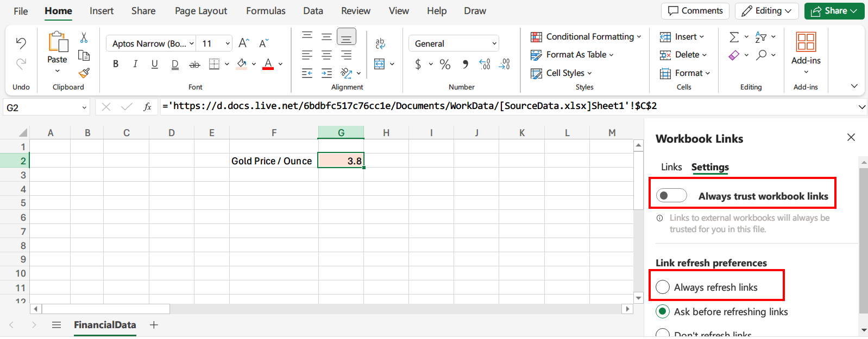Screen dimensions: 868x339
Task: Add a new sheet with plus
Action: [154, 325]
